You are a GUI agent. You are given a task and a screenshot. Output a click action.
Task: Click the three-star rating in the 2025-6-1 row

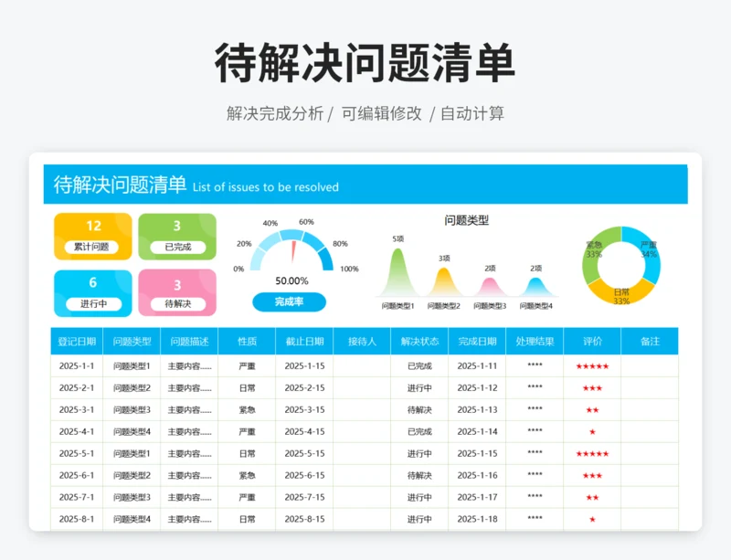tap(592, 476)
